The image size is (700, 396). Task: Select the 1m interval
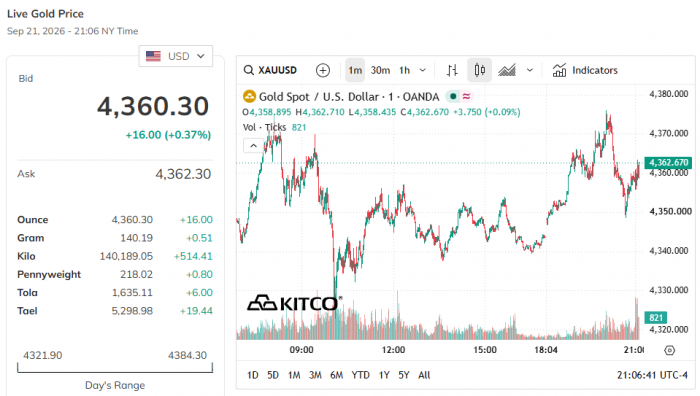coord(355,70)
